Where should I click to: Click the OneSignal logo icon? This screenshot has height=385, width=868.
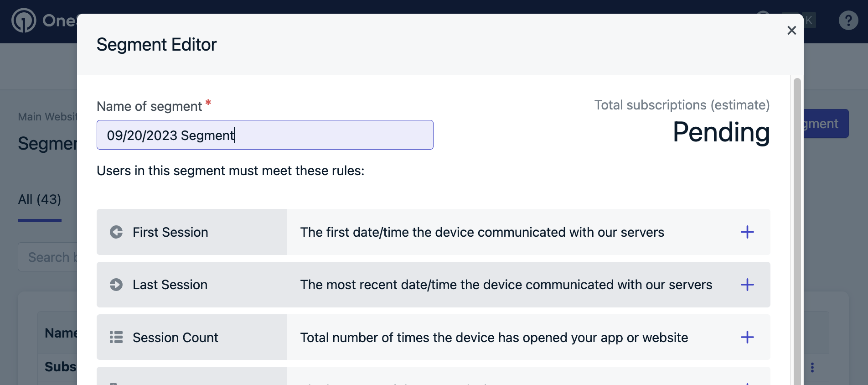pos(24,21)
